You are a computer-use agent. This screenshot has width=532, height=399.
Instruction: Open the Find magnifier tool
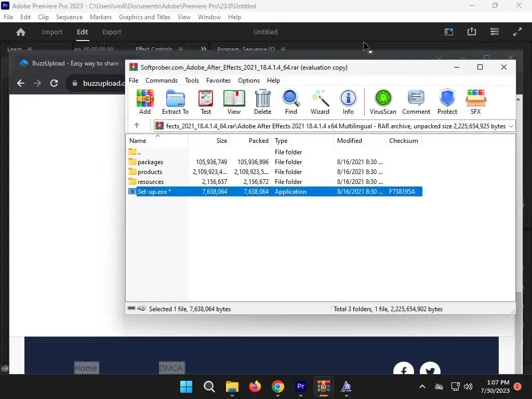(291, 102)
